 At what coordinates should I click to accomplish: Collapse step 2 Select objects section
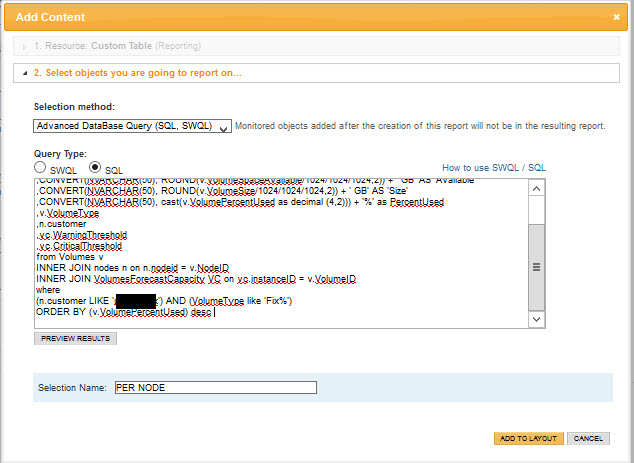[x=316, y=73]
